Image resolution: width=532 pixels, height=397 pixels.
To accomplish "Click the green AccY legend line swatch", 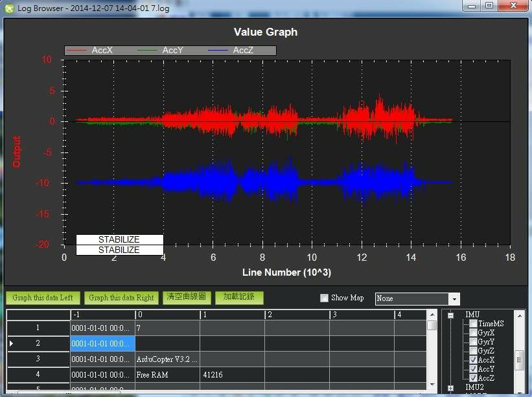I will (147, 50).
